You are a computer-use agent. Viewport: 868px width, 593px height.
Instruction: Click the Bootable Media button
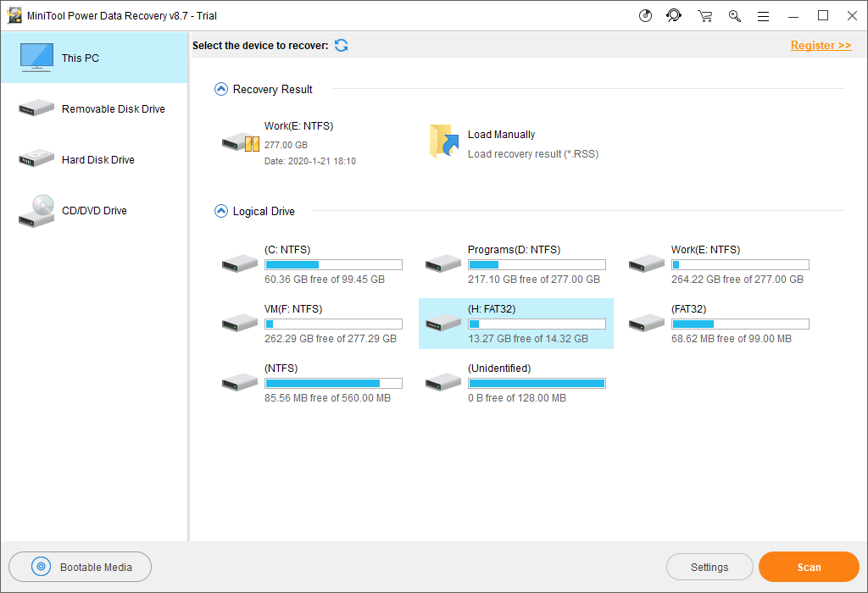[x=81, y=567]
